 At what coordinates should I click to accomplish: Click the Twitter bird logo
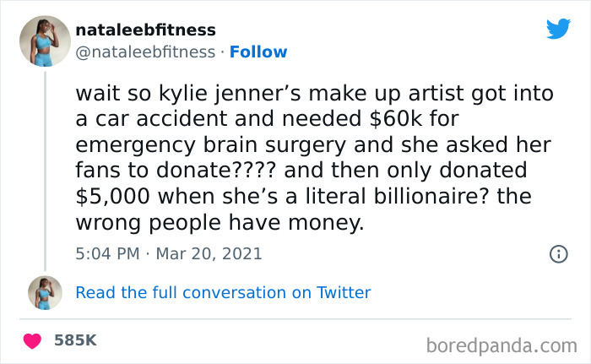click(558, 29)
